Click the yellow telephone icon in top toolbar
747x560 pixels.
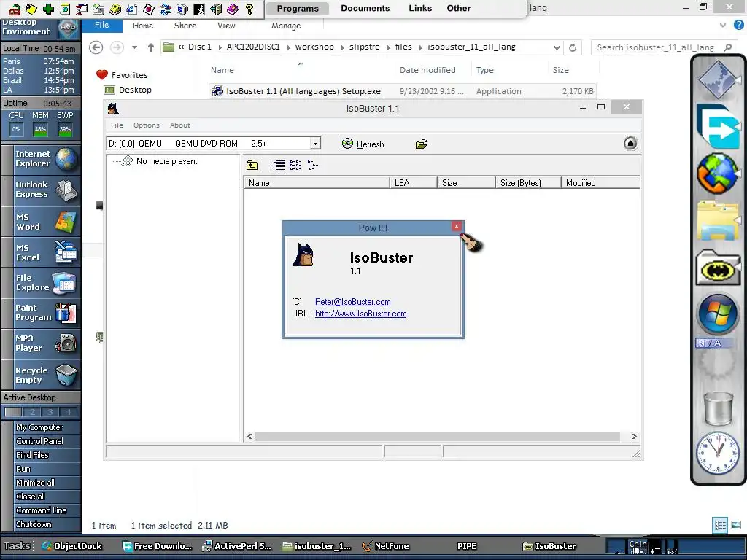pyautogui.click(x=115, y=9)
